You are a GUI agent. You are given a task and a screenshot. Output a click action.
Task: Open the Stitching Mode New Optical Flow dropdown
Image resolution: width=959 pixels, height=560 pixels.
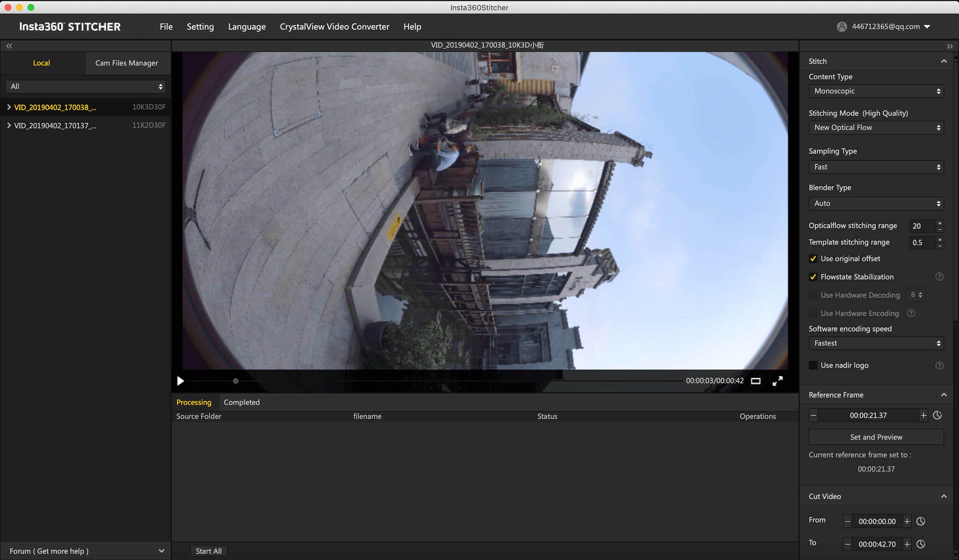coord(876,128)
